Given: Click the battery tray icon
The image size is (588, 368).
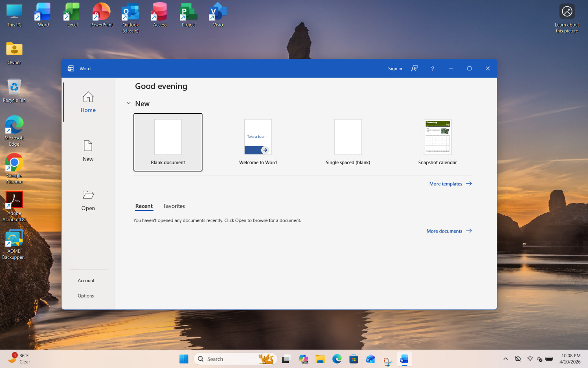Looking at the screenshot, I should pyautogui.click(x=549, y=359).
